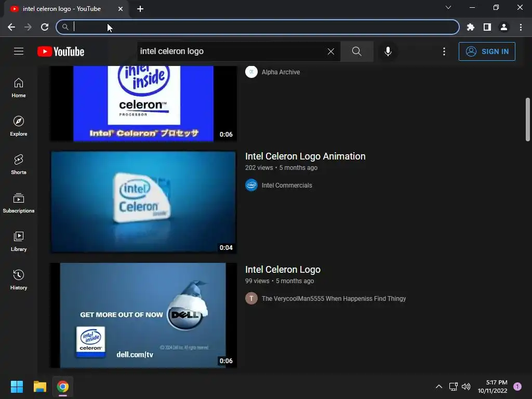Open History in the sidebar

19,280
